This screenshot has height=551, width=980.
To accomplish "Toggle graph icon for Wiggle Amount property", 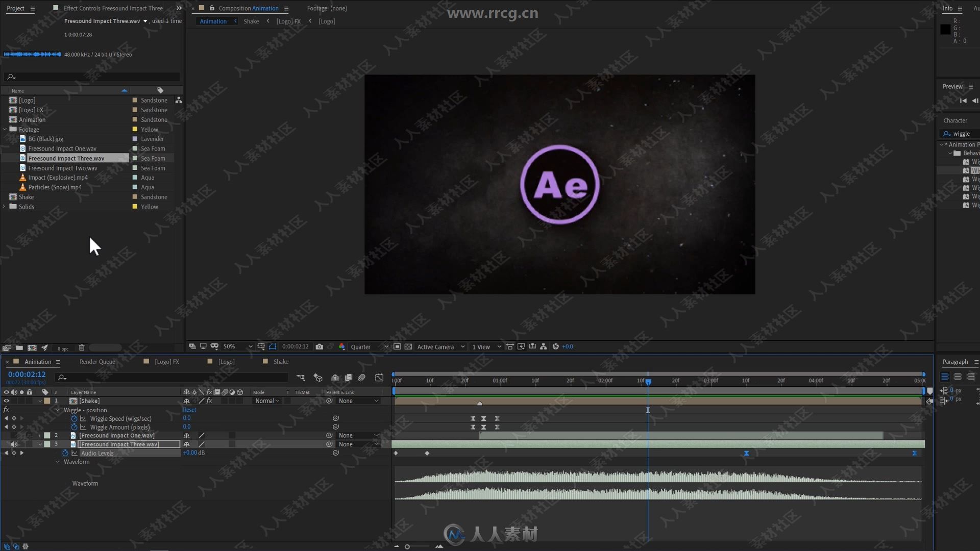I will [83, 427].
